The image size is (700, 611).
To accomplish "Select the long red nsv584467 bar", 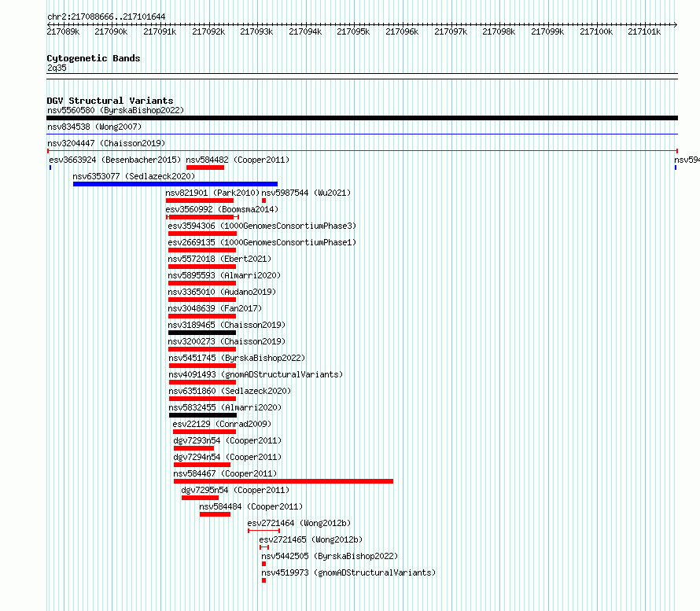I will coord(283,481).
